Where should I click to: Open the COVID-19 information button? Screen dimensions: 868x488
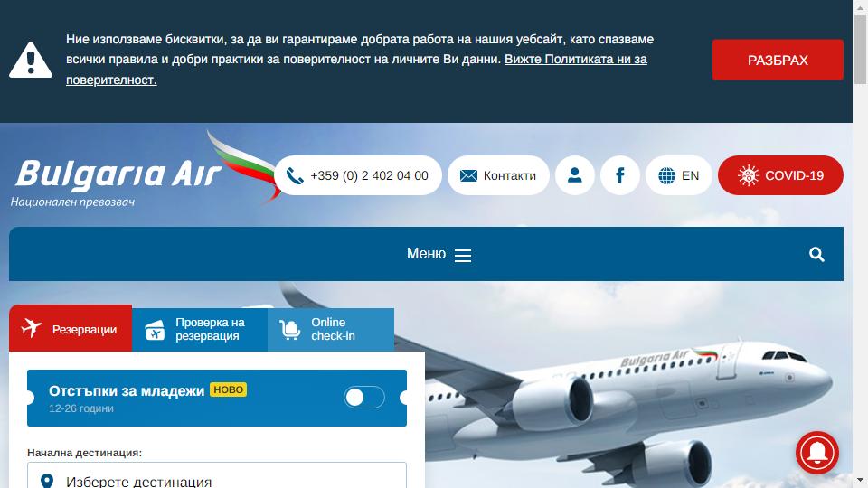coord(780,175)
